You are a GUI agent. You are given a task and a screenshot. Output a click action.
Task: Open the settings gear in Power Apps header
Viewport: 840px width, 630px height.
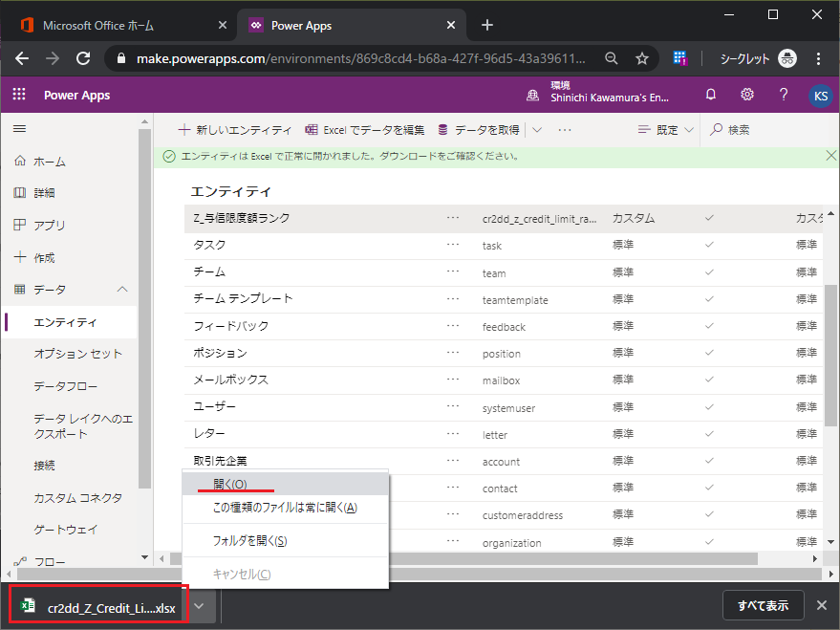[x=746, y=95]
